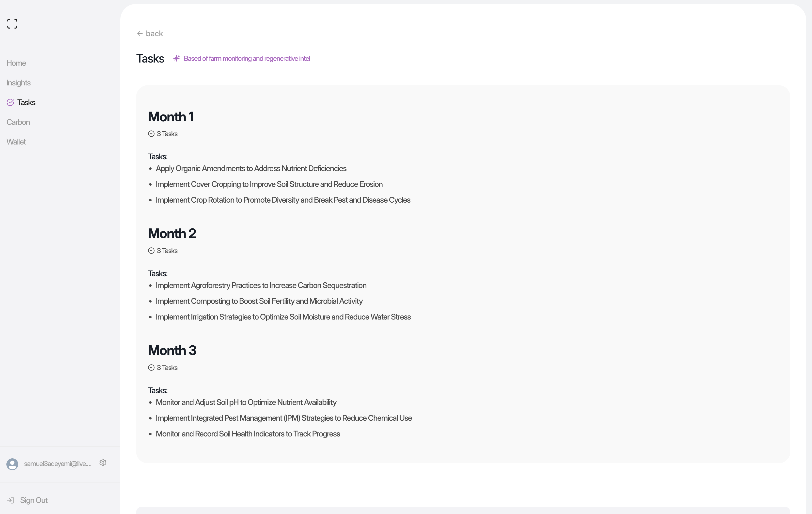The image size is (812, 514).
Task: Click Month 3 tasks check-circle icon
Action: [151, 368]
